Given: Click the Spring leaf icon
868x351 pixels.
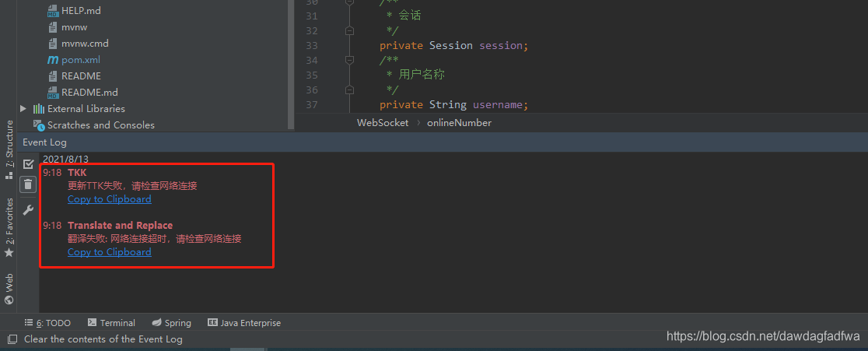Looking at the screenshot, I should pos(156,322).
